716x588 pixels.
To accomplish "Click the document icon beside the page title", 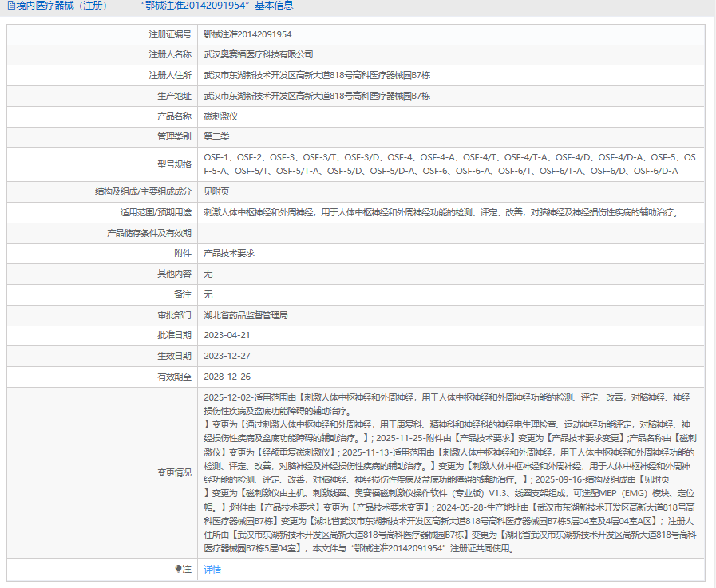I will [11, 6].
